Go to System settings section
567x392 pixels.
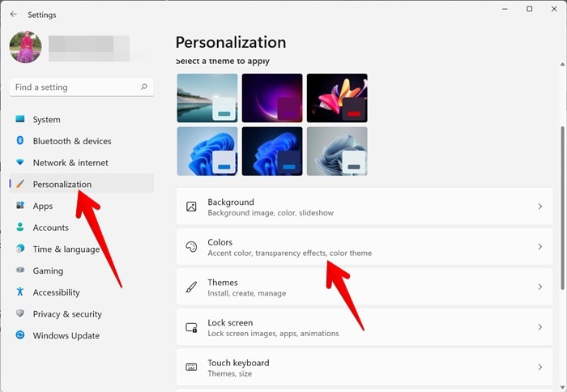(46, 120)
